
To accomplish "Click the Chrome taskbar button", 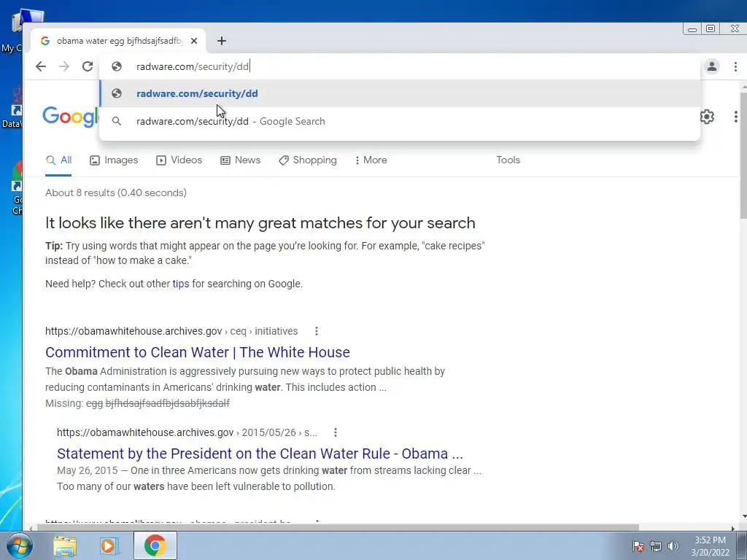I will [x=155, y=545].
